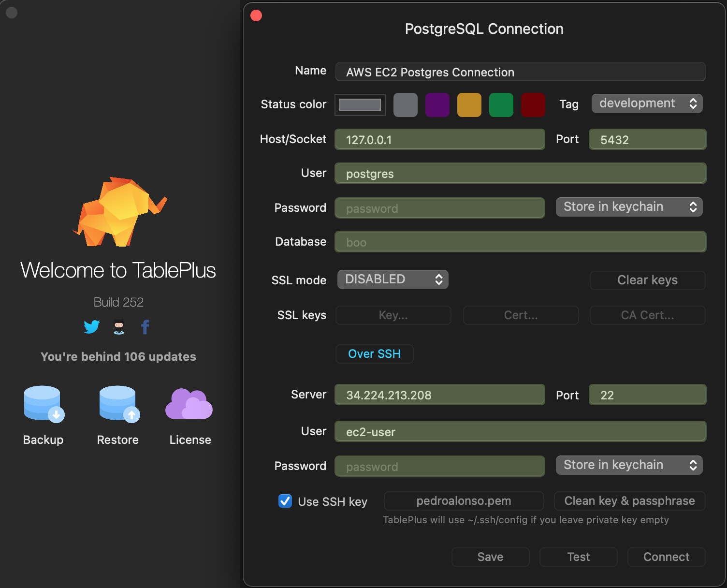Open the TablePlus Twitter icon
The height and width of the screenshot is (588, 727).
(91, 327)
